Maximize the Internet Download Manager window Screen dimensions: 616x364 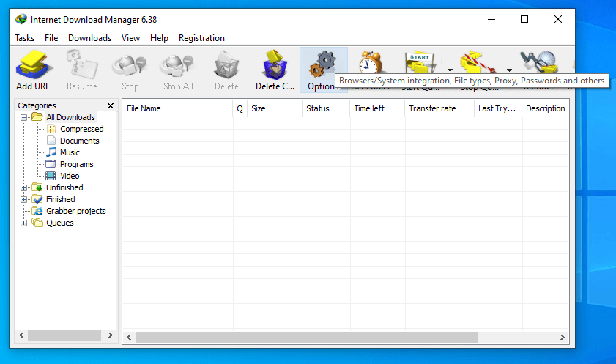(524, 19)
